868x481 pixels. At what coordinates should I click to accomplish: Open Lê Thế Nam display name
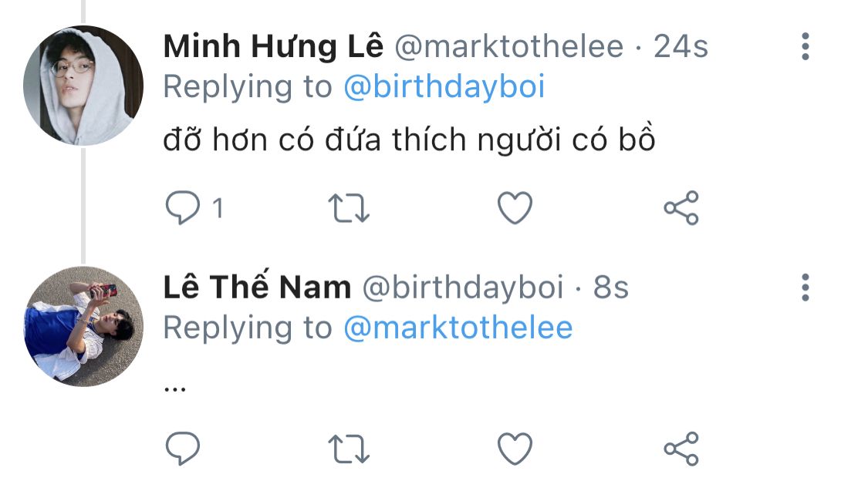(257, 288)
